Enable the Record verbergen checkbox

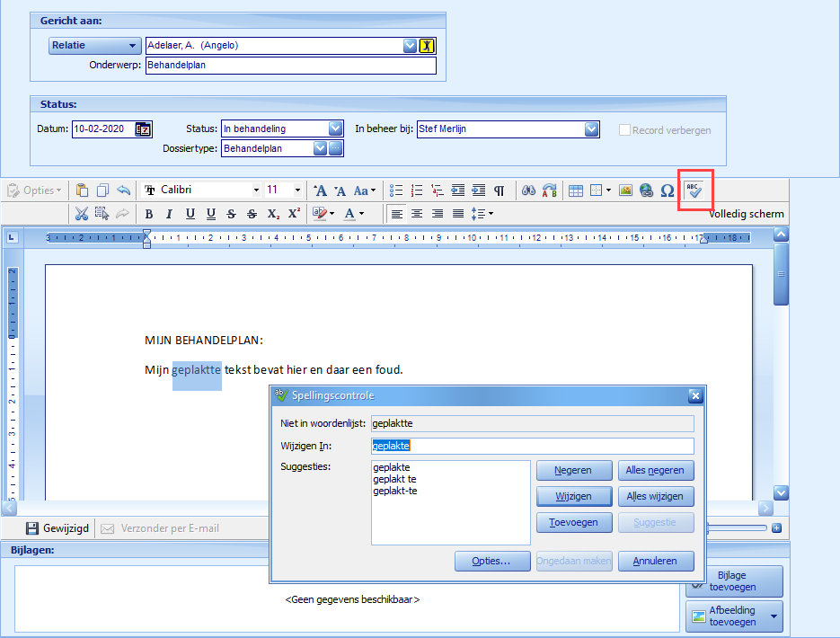point(625,129)
